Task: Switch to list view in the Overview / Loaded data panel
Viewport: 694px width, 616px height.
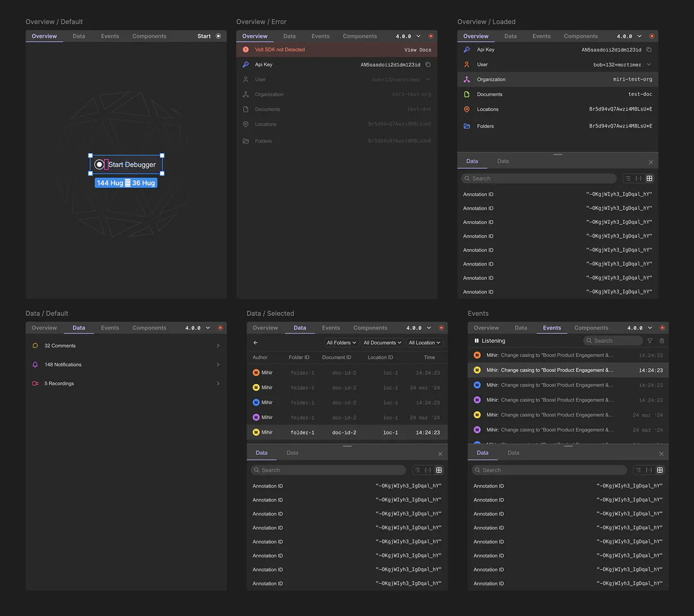Action: [x=628, y=178]
